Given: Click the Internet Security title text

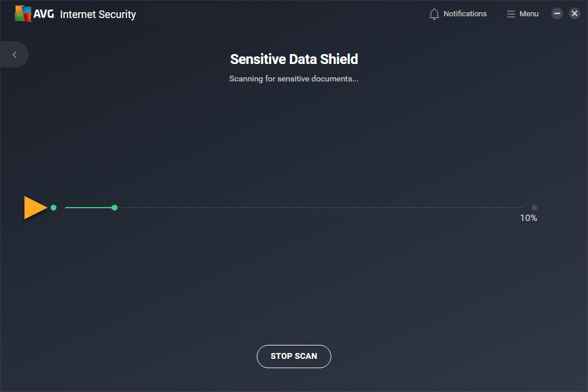Looking at the screenshot, I should (98, 15).
